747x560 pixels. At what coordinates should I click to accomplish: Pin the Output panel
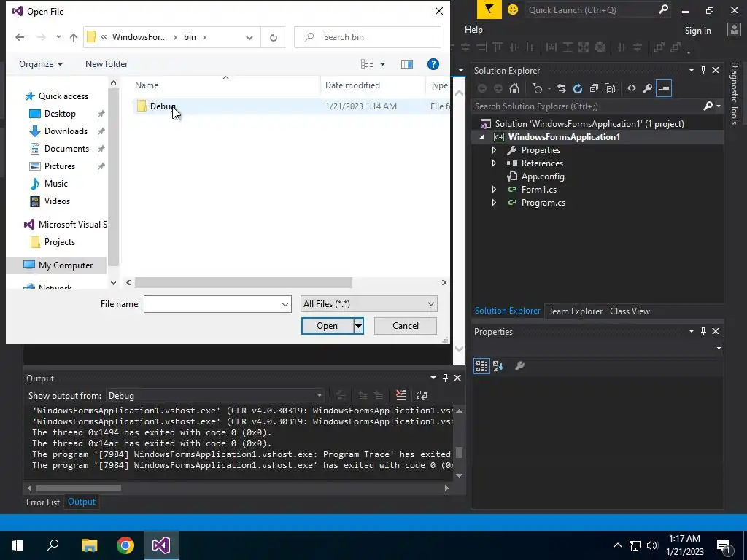point(445,378)
